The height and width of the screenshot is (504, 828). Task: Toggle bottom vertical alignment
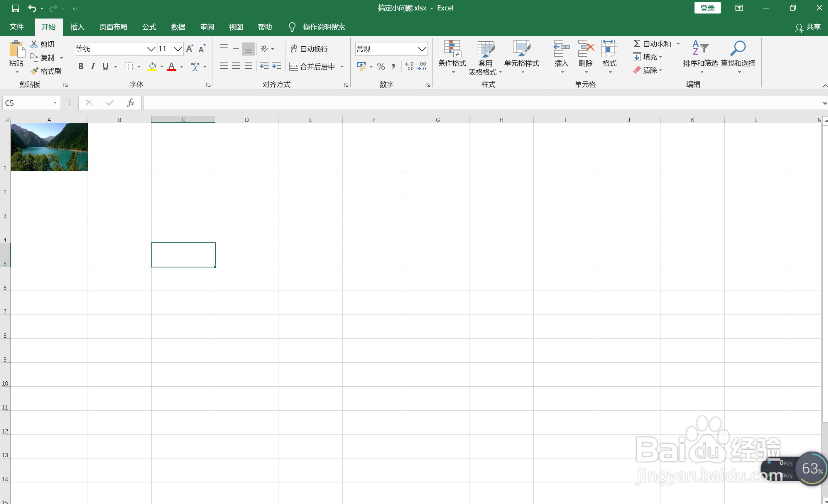click(x=248, y=49)
